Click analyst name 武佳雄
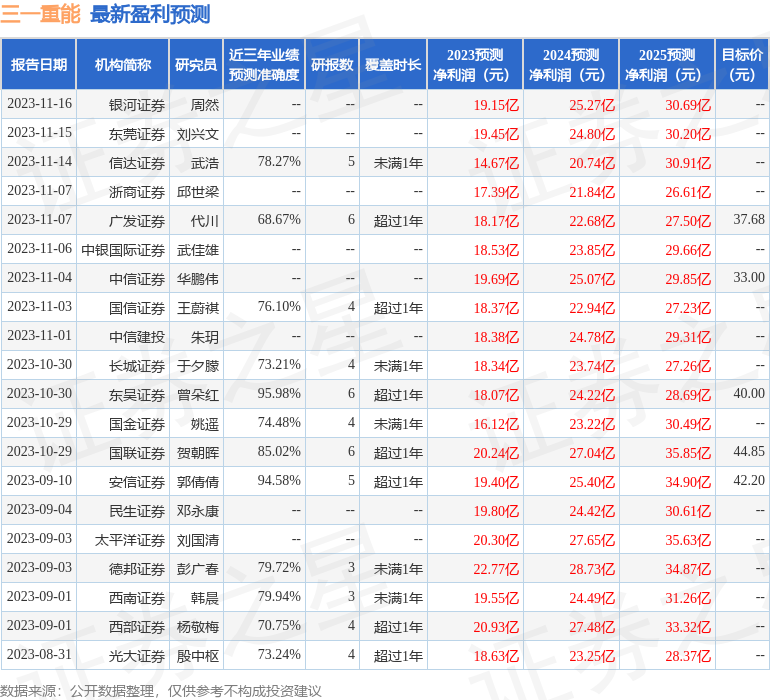This screenshot has height=700, width=770. 198,250
